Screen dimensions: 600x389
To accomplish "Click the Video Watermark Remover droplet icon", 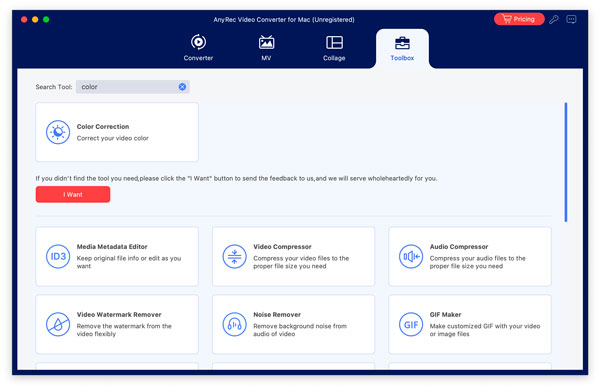I will (58, 324).
